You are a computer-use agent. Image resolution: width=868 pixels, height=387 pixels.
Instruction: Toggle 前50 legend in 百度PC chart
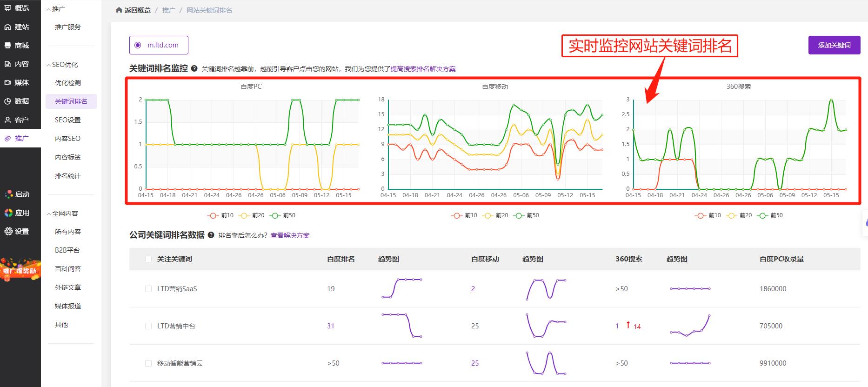(x=282, y=215)
